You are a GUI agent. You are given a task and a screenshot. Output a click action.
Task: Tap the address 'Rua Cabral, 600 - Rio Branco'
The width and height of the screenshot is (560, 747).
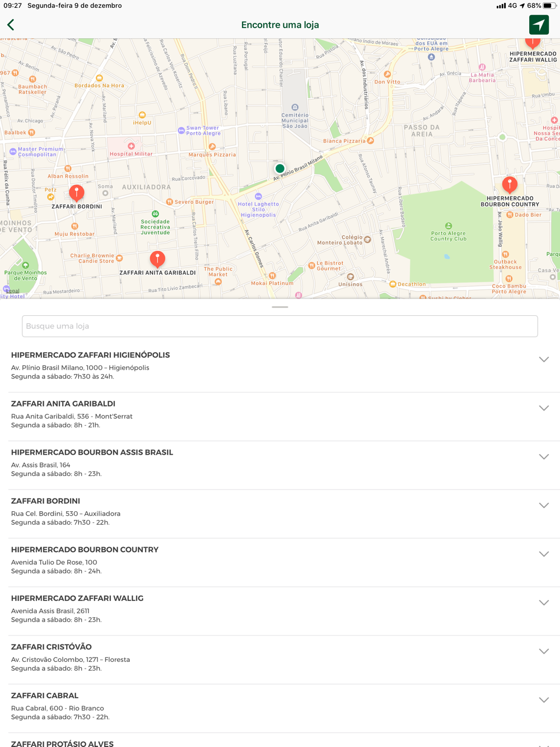58,708
